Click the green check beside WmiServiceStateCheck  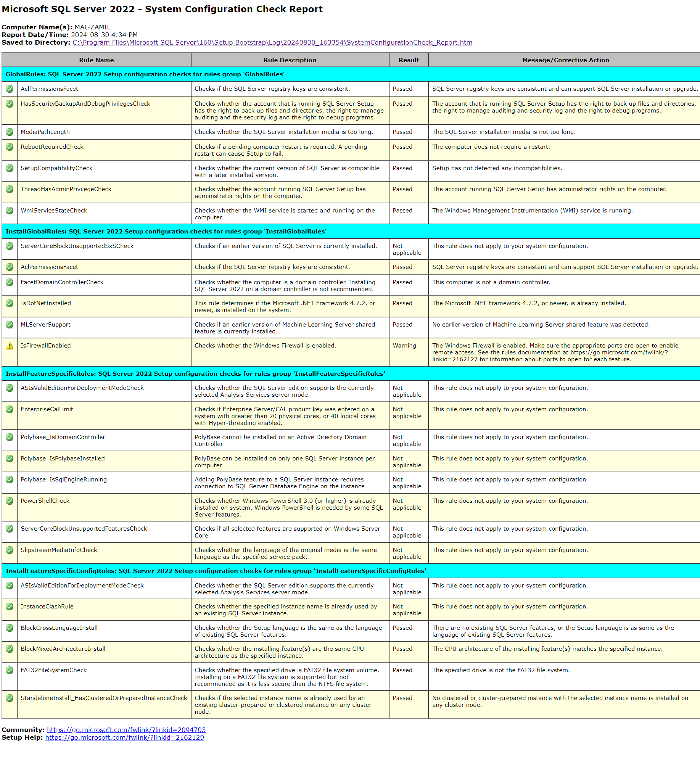[x=10, y=211]
